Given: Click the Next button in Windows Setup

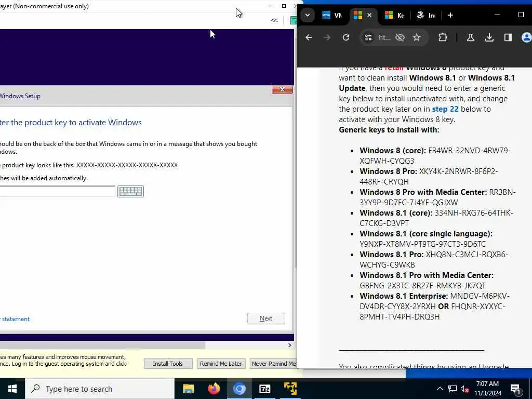Looking at the screenshot, I should pos(266,318).
